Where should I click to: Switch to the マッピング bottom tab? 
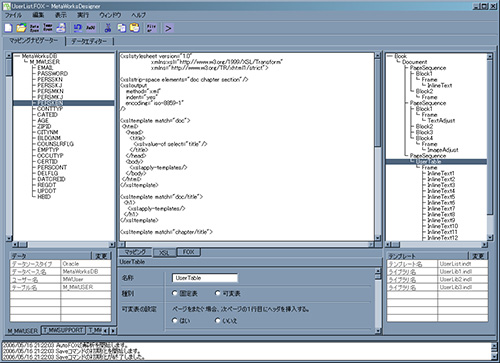click(135, 252)
